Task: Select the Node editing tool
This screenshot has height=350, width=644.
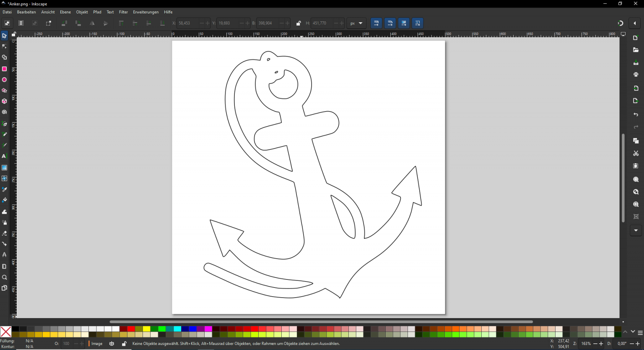Action: coord(4,46)
